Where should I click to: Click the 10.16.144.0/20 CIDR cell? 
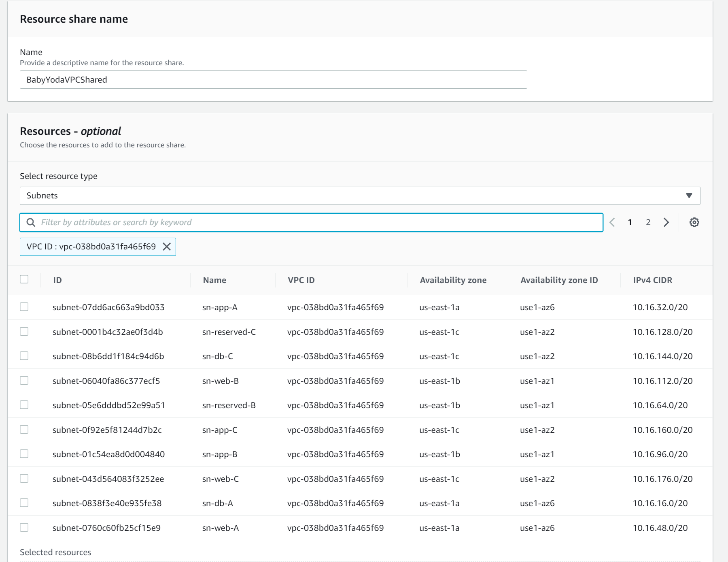point(662,356)
